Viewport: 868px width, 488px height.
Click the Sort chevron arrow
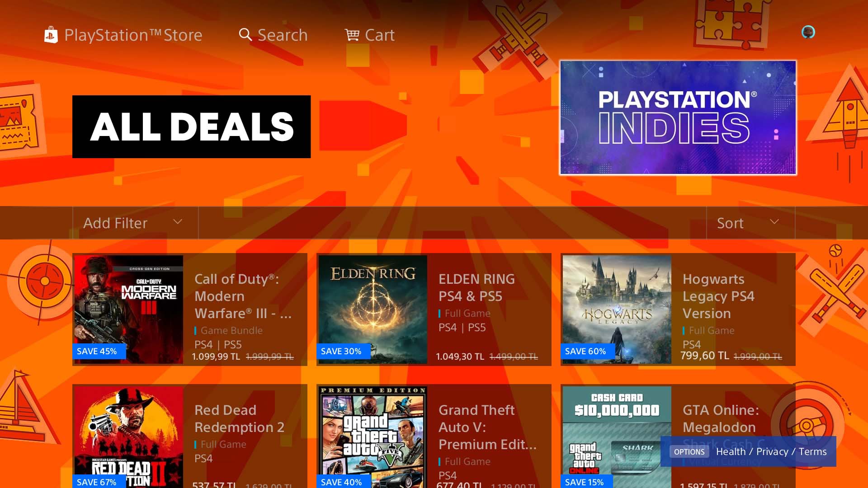(x=774, y=221)
